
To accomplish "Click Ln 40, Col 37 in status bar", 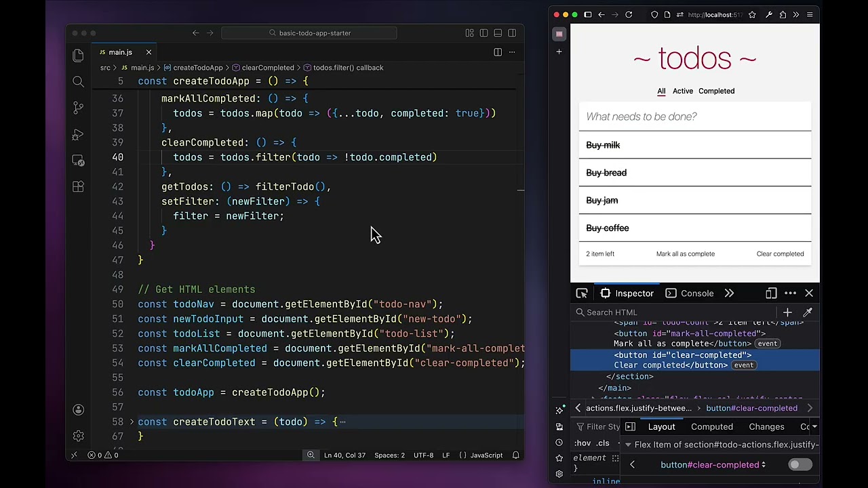I will [344, 455].
